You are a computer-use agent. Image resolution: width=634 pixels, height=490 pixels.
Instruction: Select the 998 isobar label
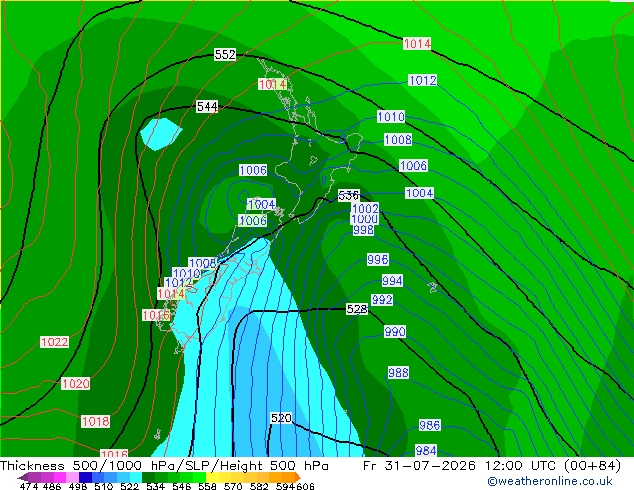tap(363, 230)
